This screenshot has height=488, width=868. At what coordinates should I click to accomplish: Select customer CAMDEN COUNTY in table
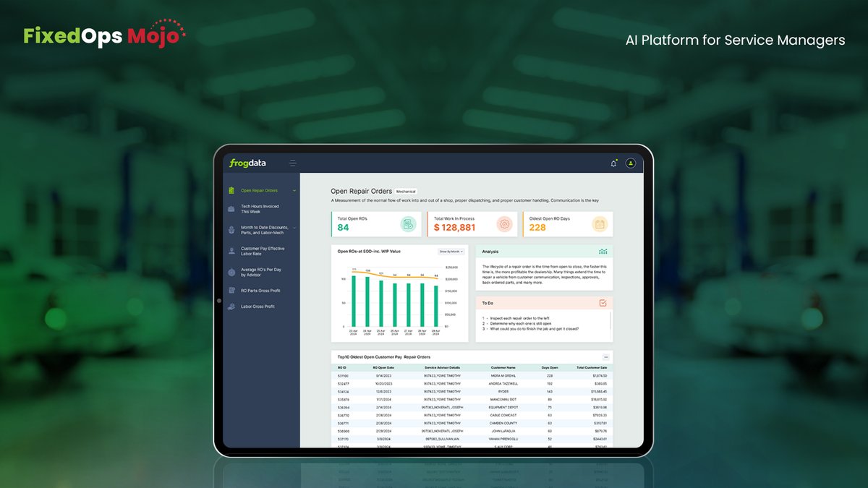503,423
